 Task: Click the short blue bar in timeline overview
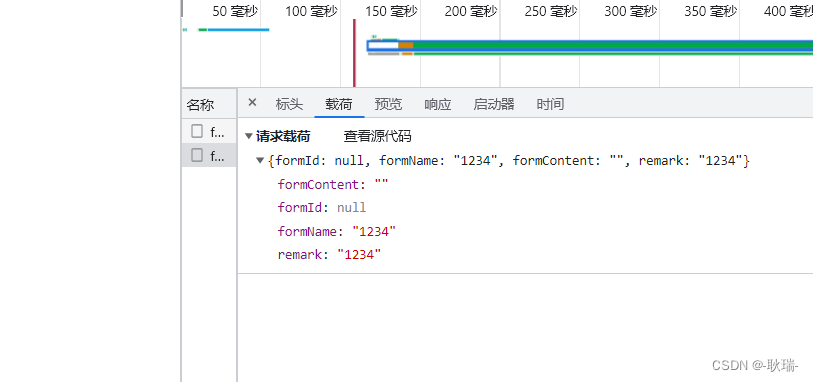239,30
